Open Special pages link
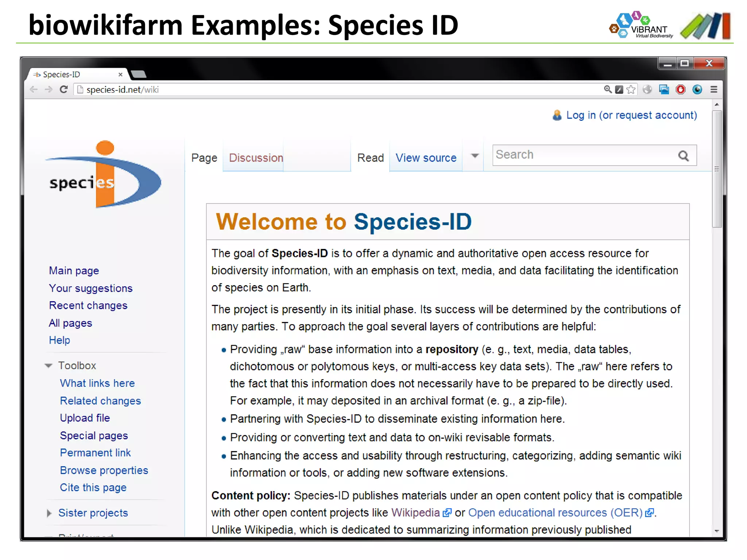Screen dimensions: 747x560 [94, 436]
